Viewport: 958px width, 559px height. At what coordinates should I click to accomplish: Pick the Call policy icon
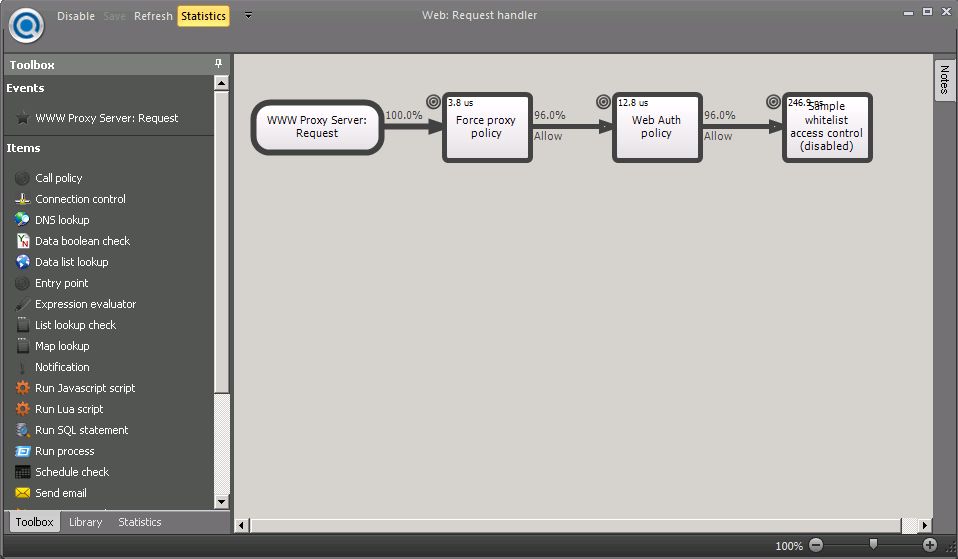tap(23, 178)
